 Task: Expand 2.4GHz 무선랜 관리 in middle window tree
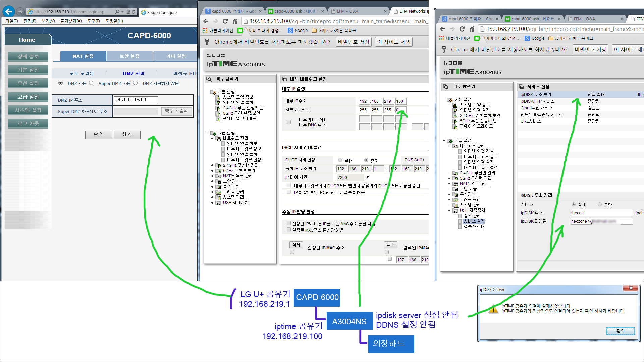pos(212,165)
